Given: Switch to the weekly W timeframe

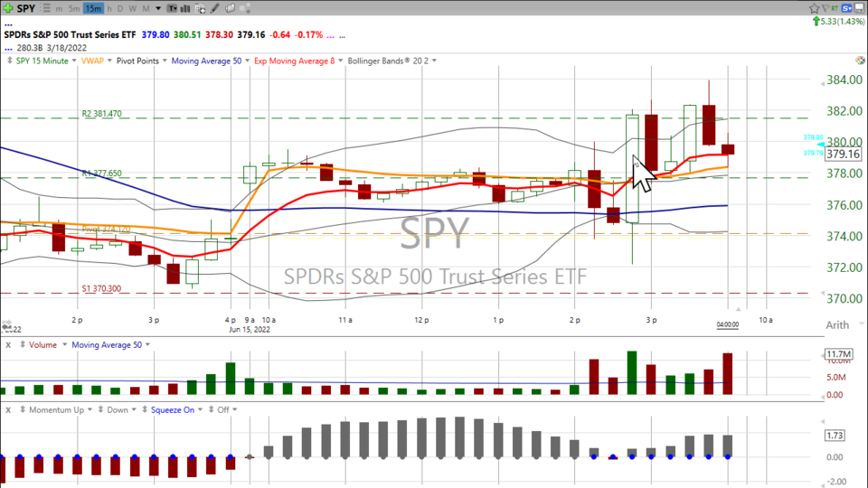Looking at the screenshot, I should click(133, 8).
